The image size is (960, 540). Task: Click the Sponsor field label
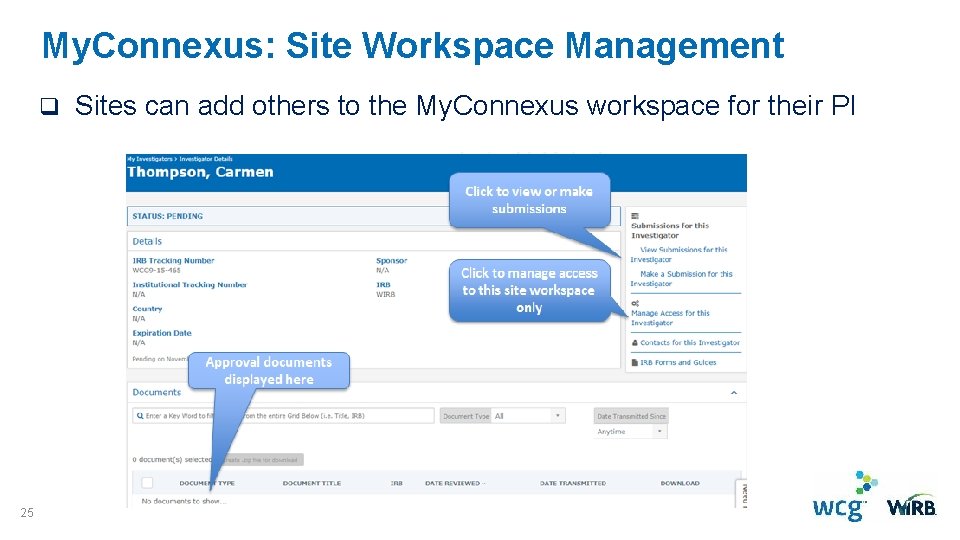[391, 260]
